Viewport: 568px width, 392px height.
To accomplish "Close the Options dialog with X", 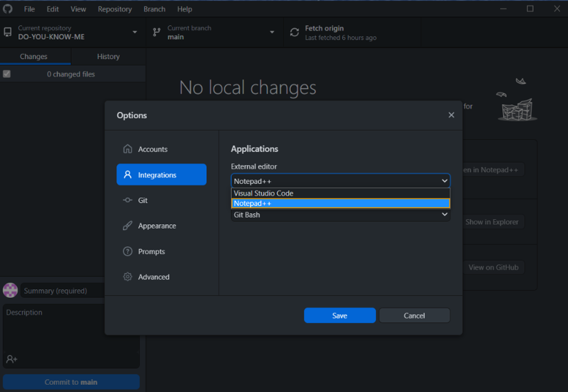I will 451,115.
